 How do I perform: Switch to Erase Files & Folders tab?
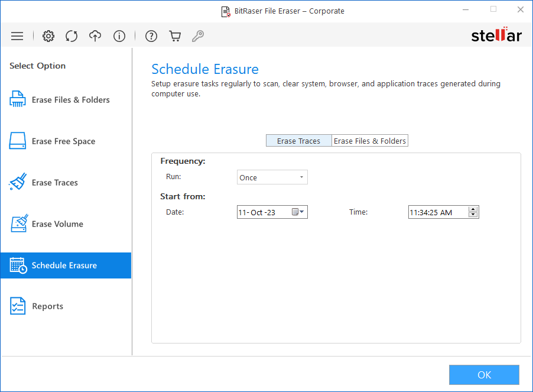click(x=370, y=141)
